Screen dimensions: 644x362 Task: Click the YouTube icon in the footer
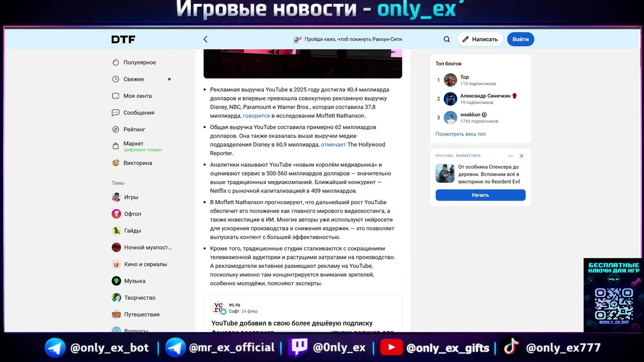coord(391,347)
